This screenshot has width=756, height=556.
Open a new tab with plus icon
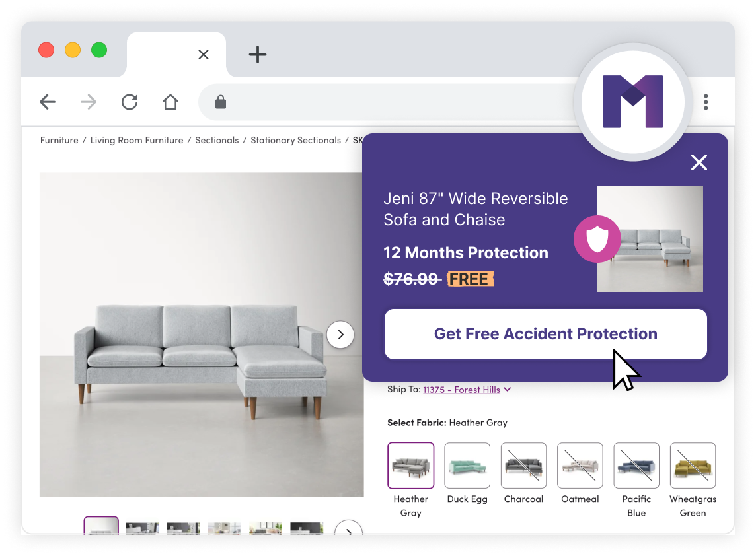point(258,54)
